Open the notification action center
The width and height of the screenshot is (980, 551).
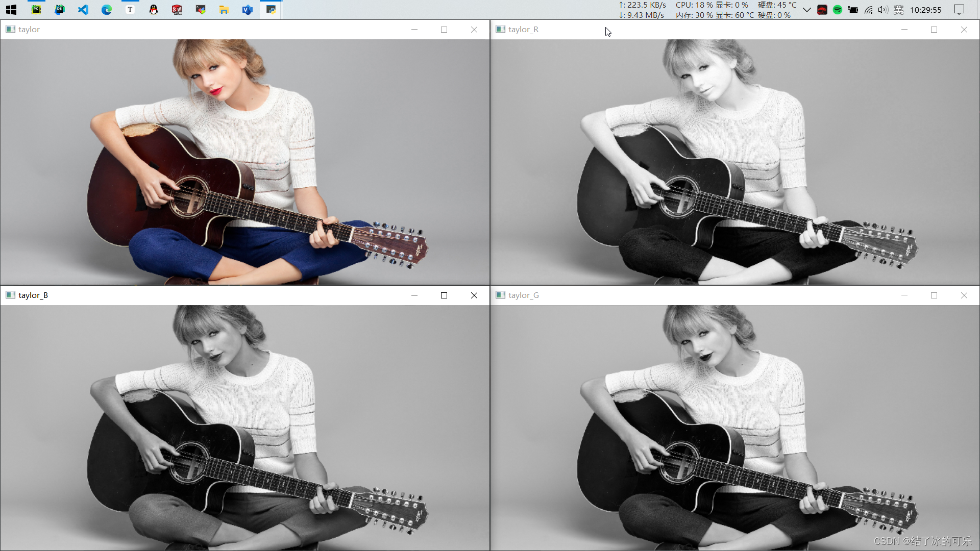tap(959, 10)
